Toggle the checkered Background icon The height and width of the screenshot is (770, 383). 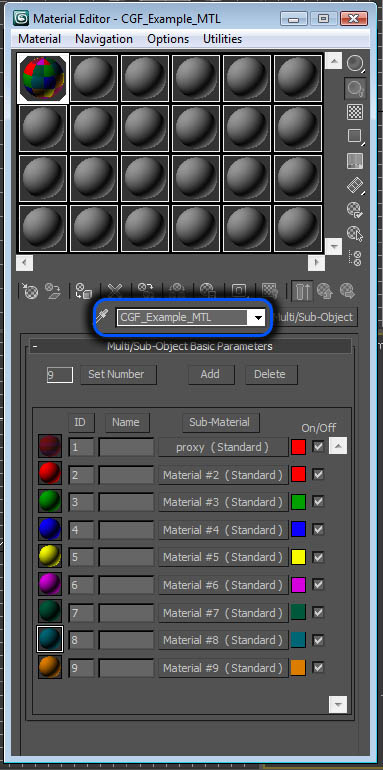click(355, 112)
